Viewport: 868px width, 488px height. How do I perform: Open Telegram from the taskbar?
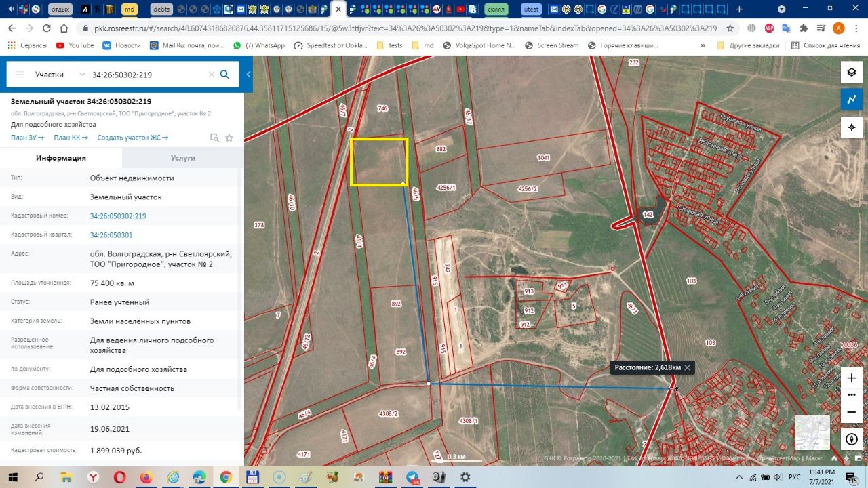412,477
